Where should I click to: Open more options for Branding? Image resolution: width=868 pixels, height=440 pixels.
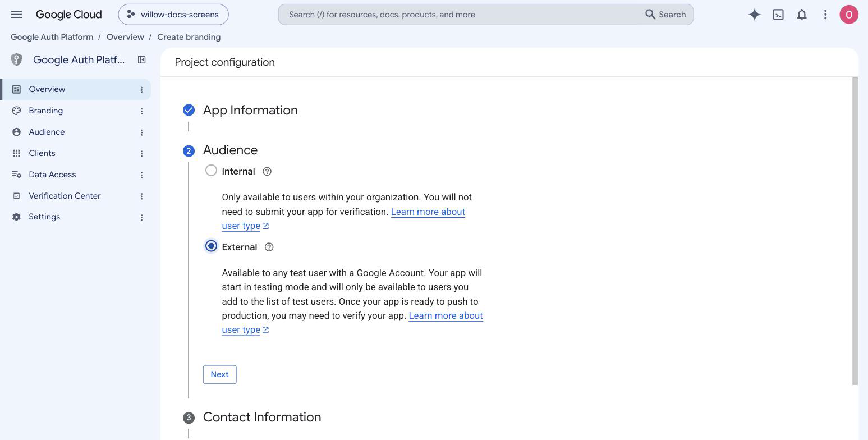click(142, 111)
